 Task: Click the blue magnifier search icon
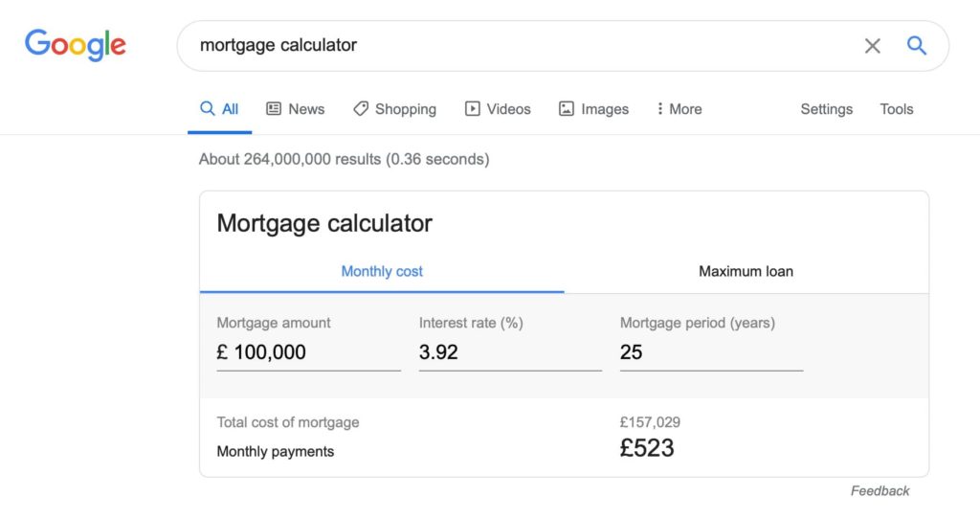coord(917,45)
